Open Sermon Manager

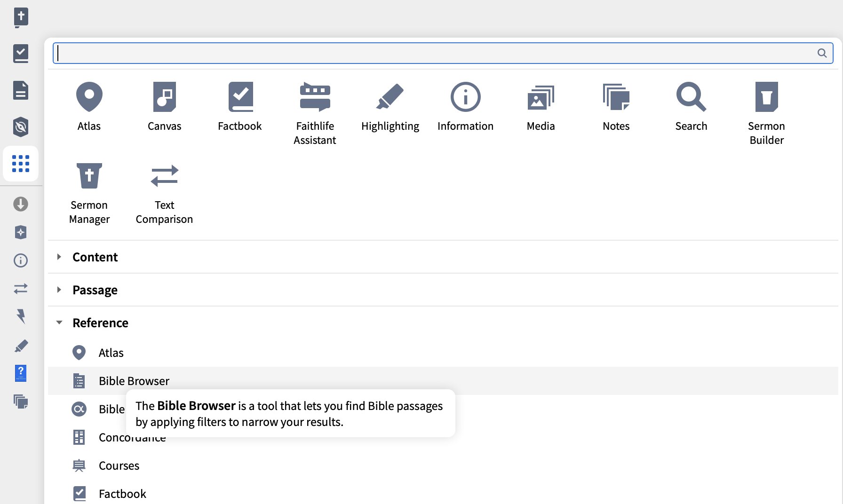pyautogui.click(x=89, y=193)
